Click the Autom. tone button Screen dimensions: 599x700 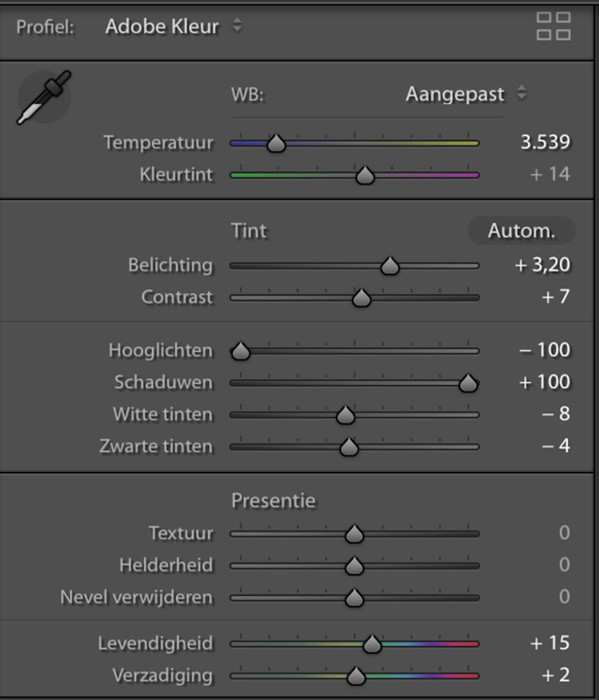pos(521,231)
